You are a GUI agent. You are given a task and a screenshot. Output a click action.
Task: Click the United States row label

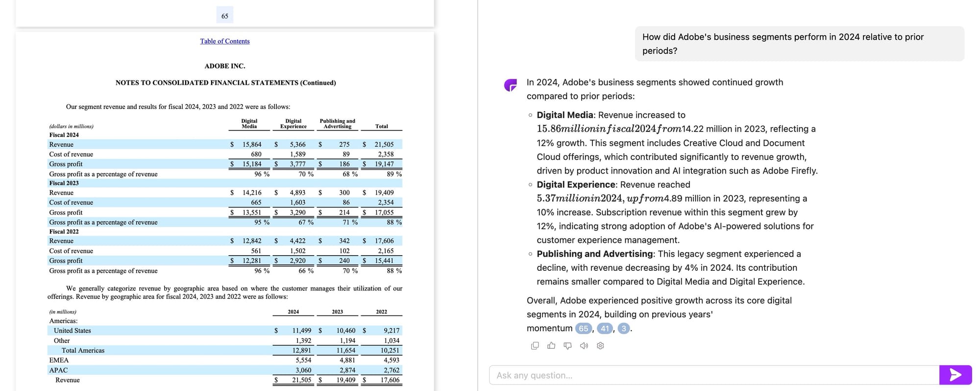(x=73, y=331)
